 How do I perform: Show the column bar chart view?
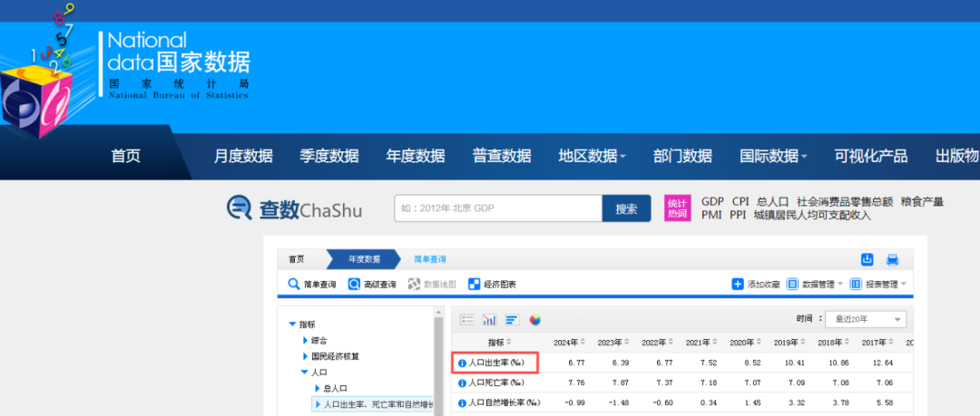click(489, 320)
